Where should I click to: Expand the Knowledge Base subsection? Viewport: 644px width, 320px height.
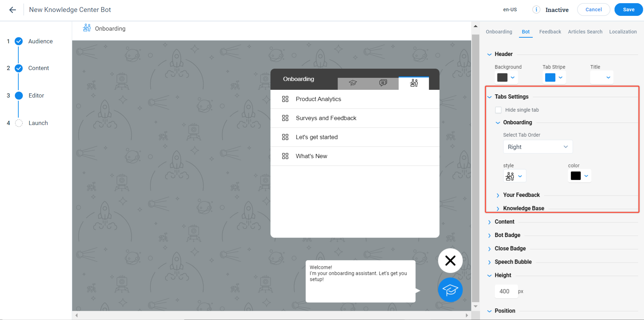coord(498,208)
